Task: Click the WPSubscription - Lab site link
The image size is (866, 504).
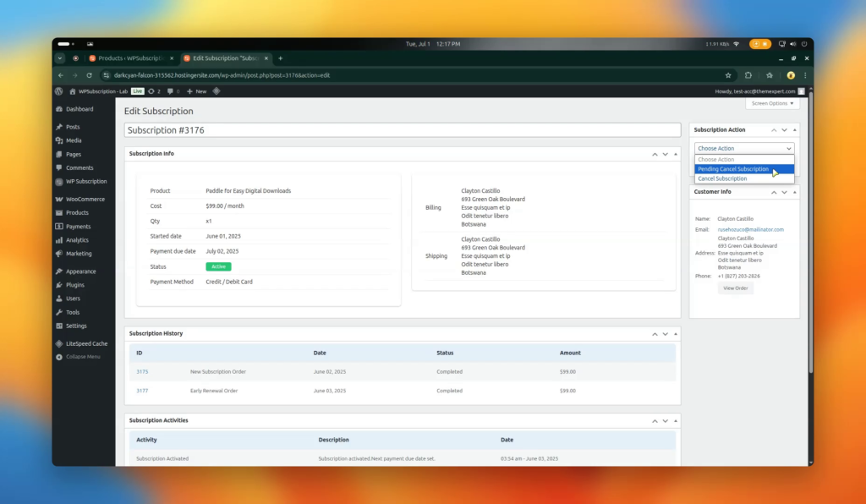Action: click(x=100, y=91)
